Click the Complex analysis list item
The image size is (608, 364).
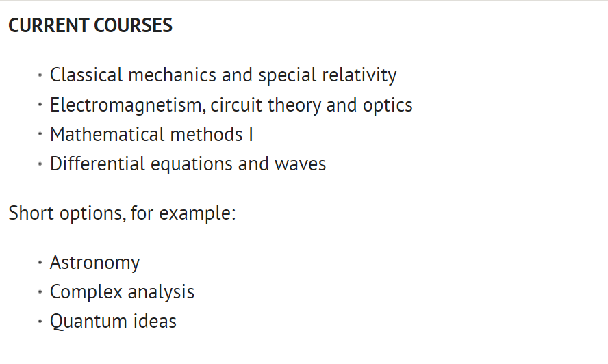(x=122, y=292)
